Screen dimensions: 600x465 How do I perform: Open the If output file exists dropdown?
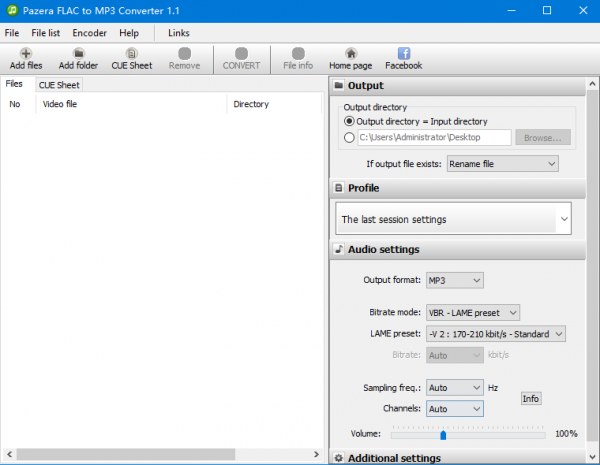coord(502,164)
